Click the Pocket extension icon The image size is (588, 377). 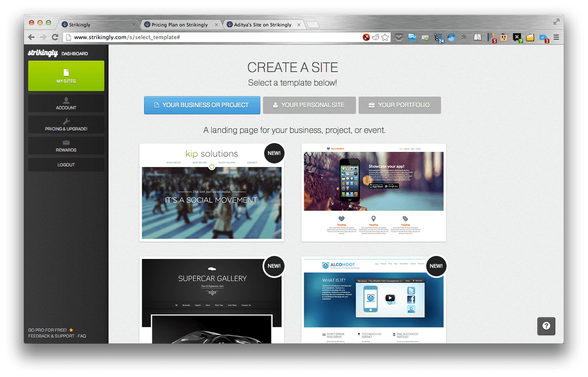point(399,37)
